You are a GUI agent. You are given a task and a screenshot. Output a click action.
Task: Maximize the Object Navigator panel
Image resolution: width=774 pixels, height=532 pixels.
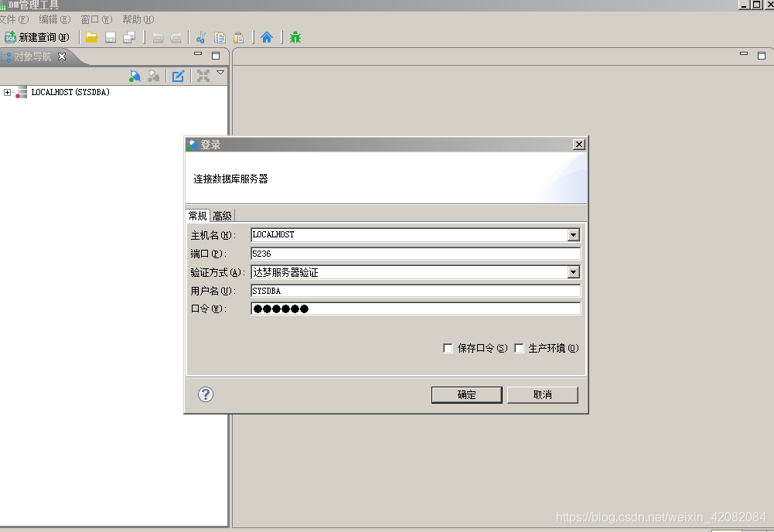pos(216,55)
